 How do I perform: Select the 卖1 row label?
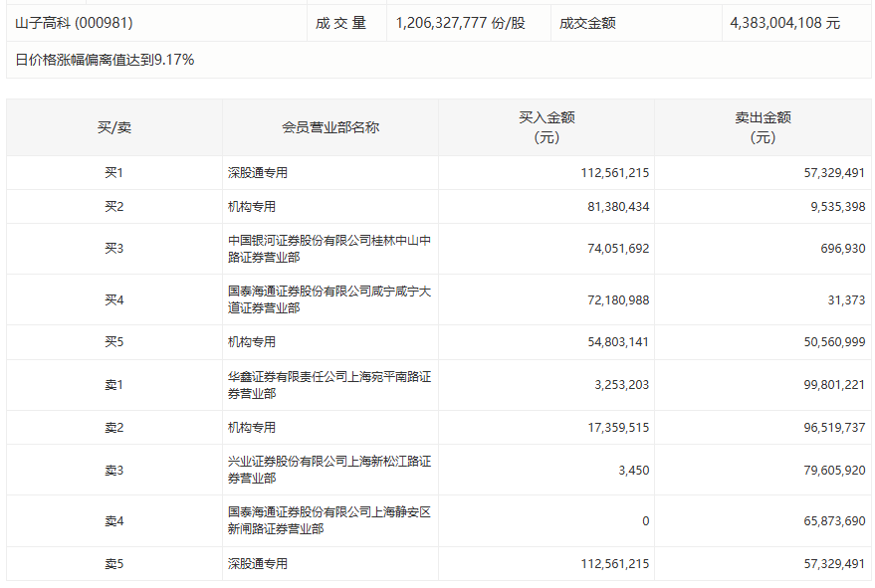point(113,385)
